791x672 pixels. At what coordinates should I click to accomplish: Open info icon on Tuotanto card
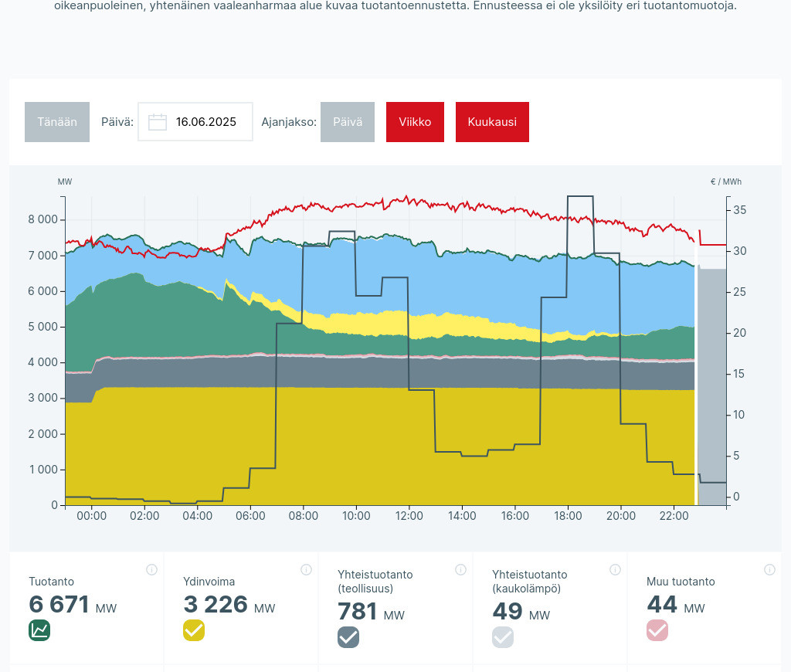pyautogui.click(x=151, y=570)
